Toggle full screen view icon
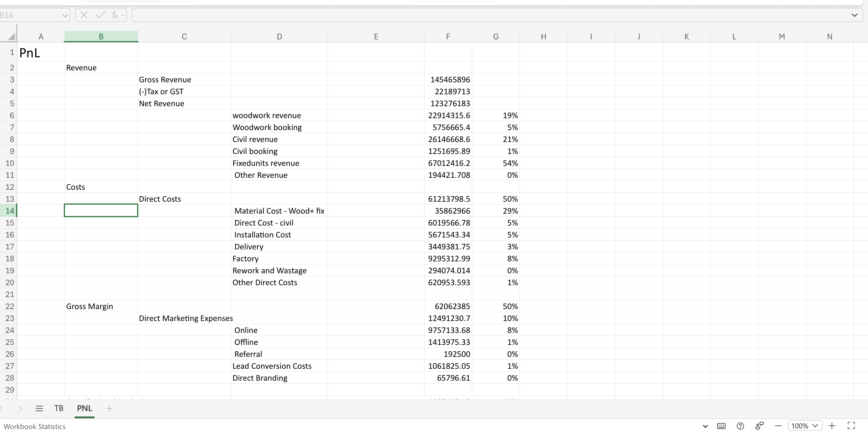 851,426
